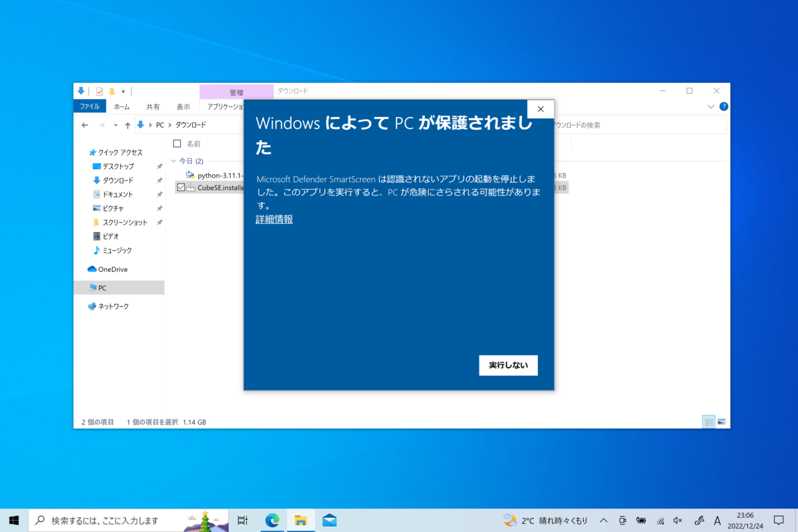Click the Explorer forward arrow
798x532 pixels.
click(x=101, y=125)
